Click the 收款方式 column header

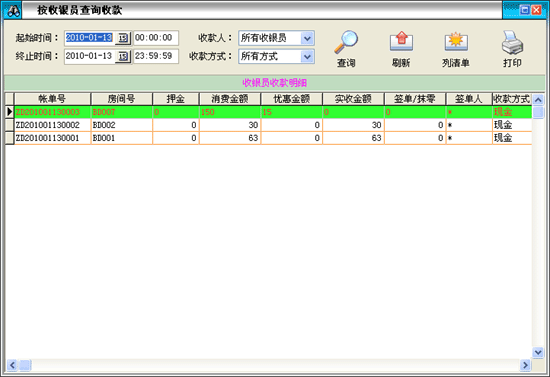point(512,99)
